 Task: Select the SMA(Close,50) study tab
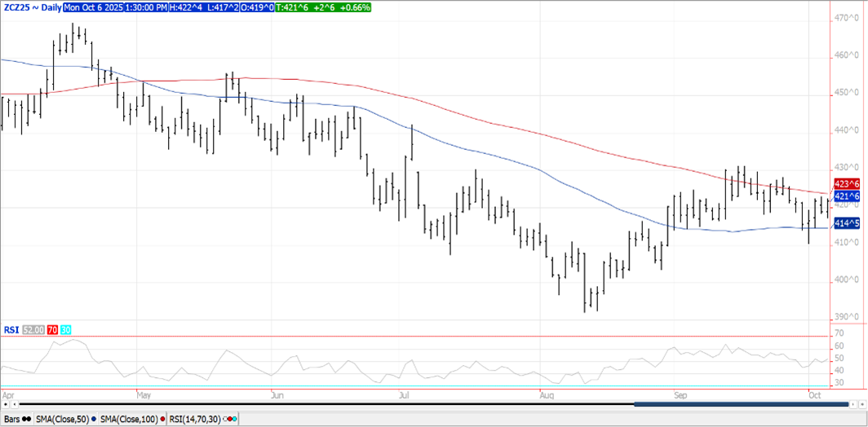click(60, 419)
